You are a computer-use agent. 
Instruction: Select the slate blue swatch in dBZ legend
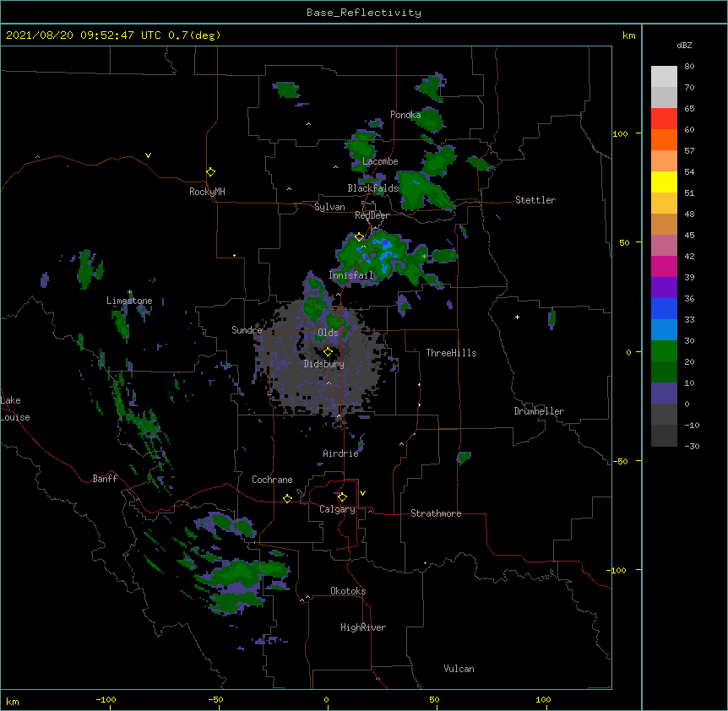(x=664, y=393)
